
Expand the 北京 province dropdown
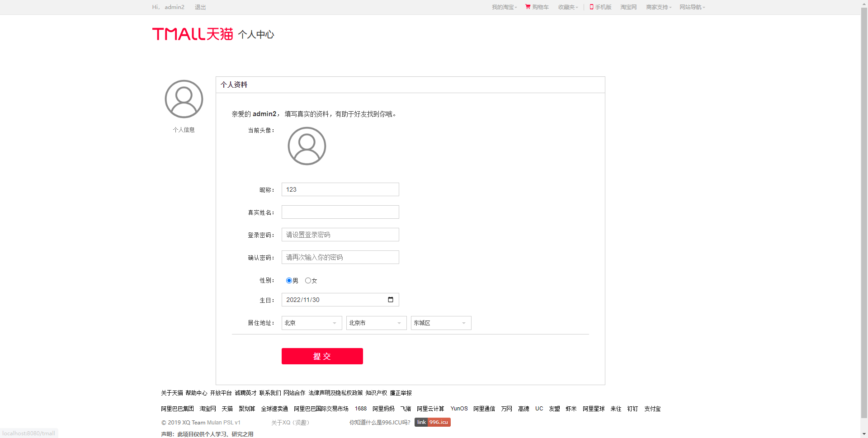tap(312, 323)
